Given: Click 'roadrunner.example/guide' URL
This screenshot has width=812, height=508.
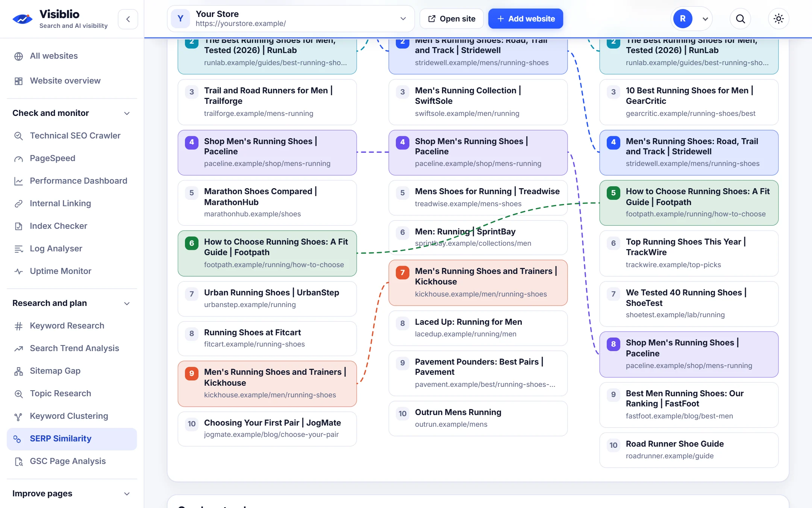Looking at the screenshot, I should [670, 456].
